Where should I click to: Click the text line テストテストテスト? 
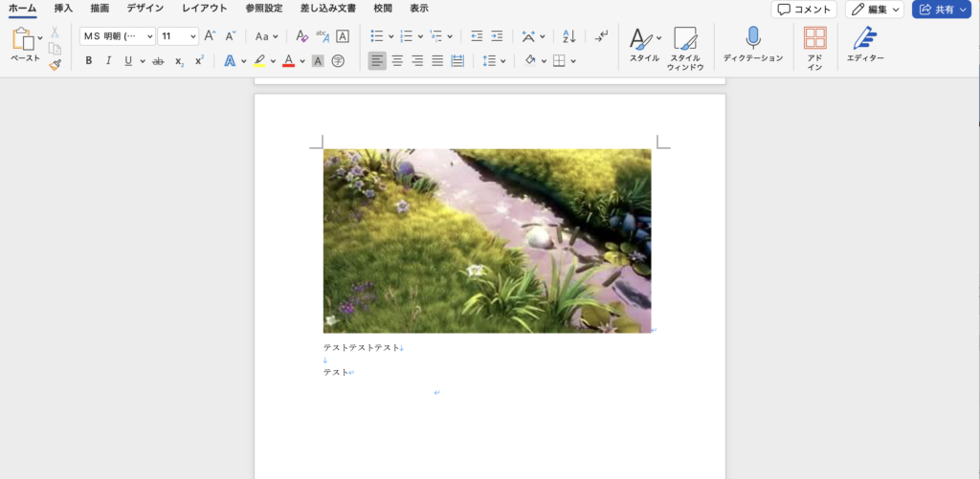tap(361, 347)
